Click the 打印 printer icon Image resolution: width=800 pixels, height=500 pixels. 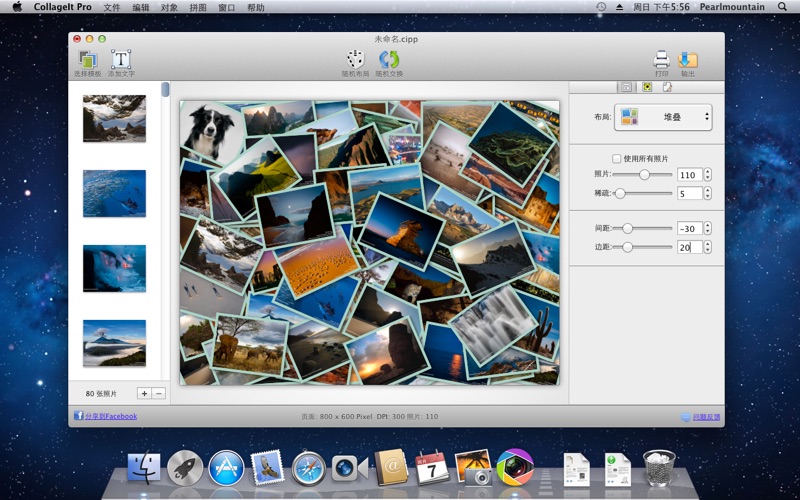[x=661, y=60]
